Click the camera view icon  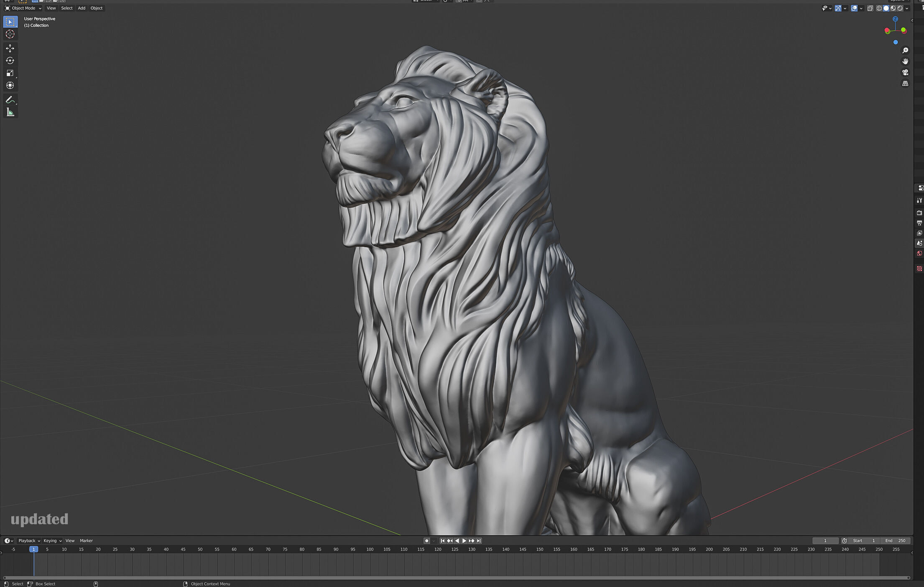[905, 72]
